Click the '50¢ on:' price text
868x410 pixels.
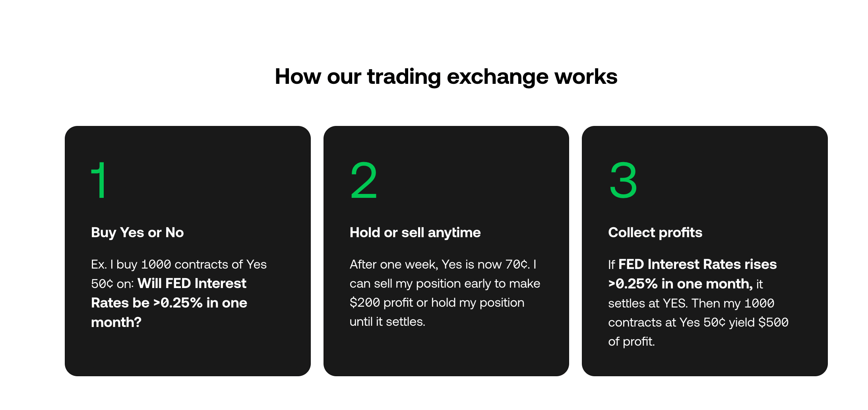[x=112, y=284]
